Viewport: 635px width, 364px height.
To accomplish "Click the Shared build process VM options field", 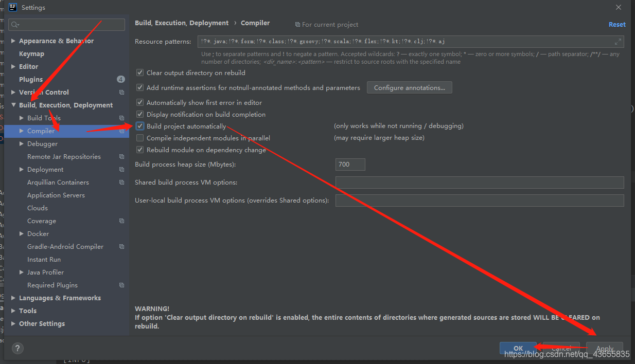I will 480,183.
